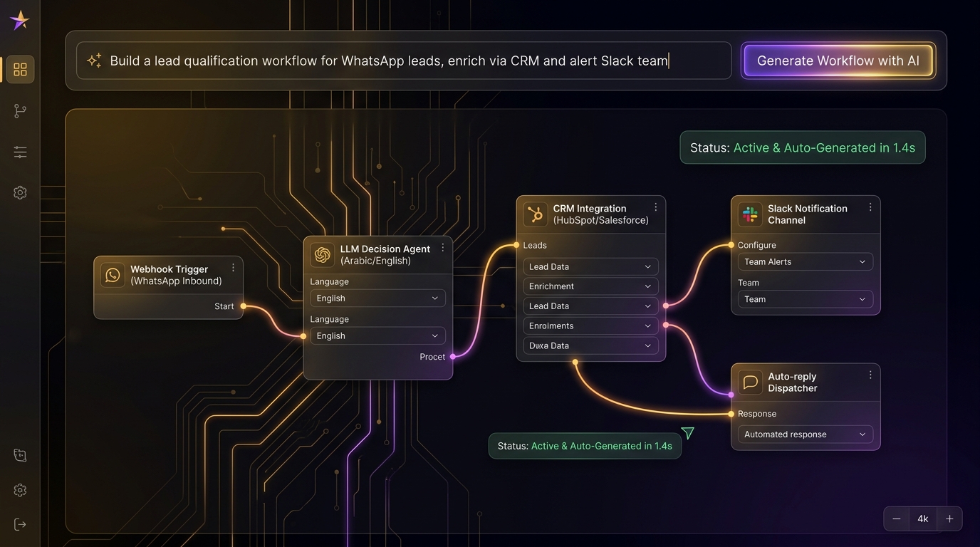Open the three-dot menu on Auto-reply Dispatcher node
The image size is (980, 547).
point(870,375)
